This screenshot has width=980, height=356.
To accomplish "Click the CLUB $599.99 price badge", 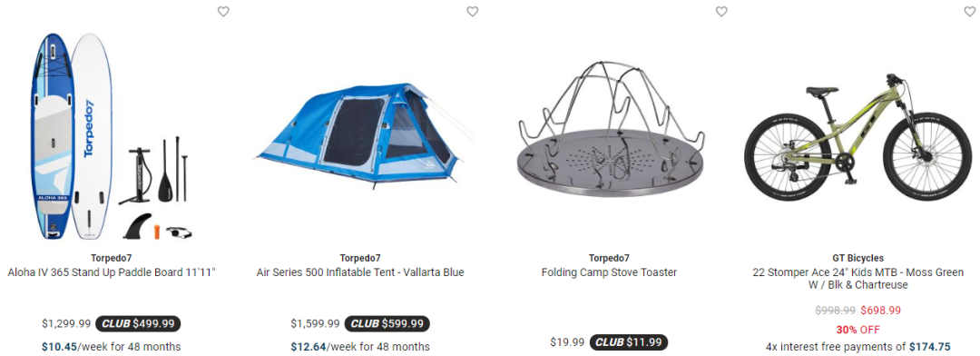I will pos(387,323).
